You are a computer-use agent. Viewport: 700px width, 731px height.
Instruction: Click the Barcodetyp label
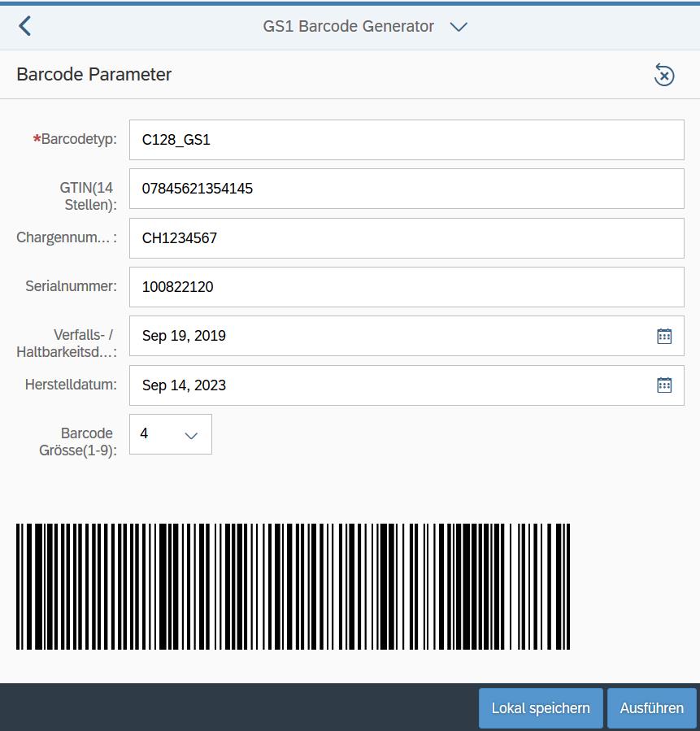[79, 139]
